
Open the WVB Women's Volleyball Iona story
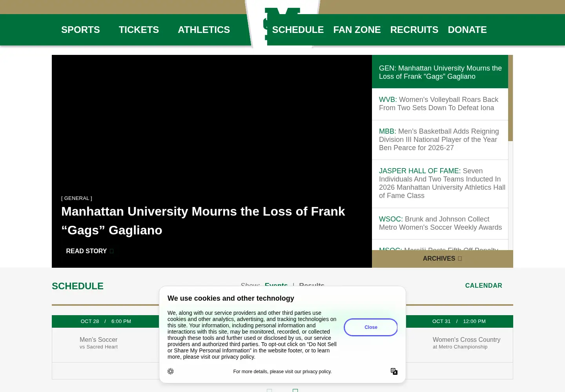point(440,104)
